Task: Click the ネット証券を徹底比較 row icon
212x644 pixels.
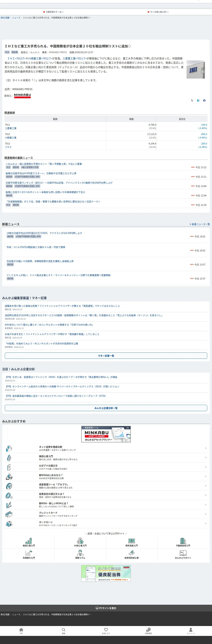Action: coord(9,448)
